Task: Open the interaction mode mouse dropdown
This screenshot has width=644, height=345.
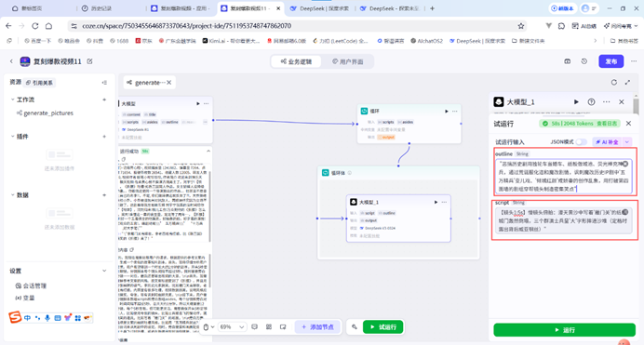Action: pos(208,327)
